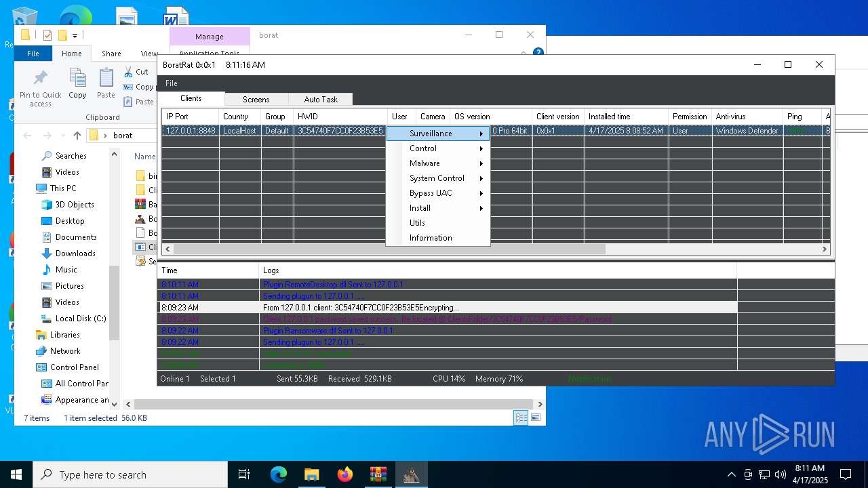868x488 pixels.
Task: Open WinRAR from taskbar
Action: tap(378, 474)
